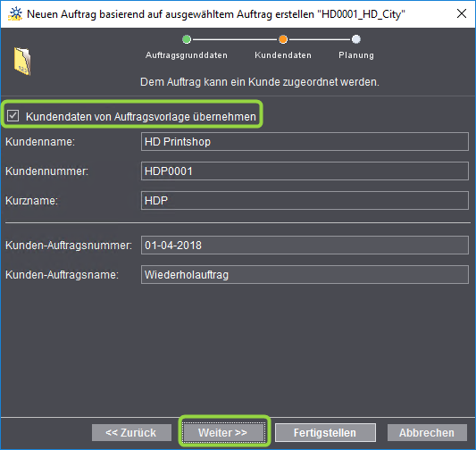This screenshot has height=450, width=476.
Task: Click the application icon in the title bar
Action: point(15,14)
